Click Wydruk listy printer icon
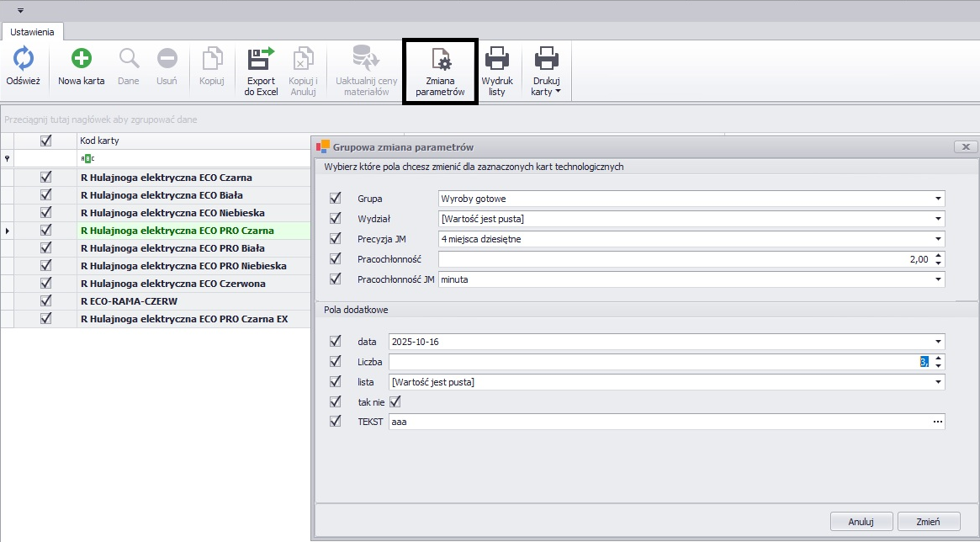This screenshot has width=980, height=542. (x=496, y=60)
